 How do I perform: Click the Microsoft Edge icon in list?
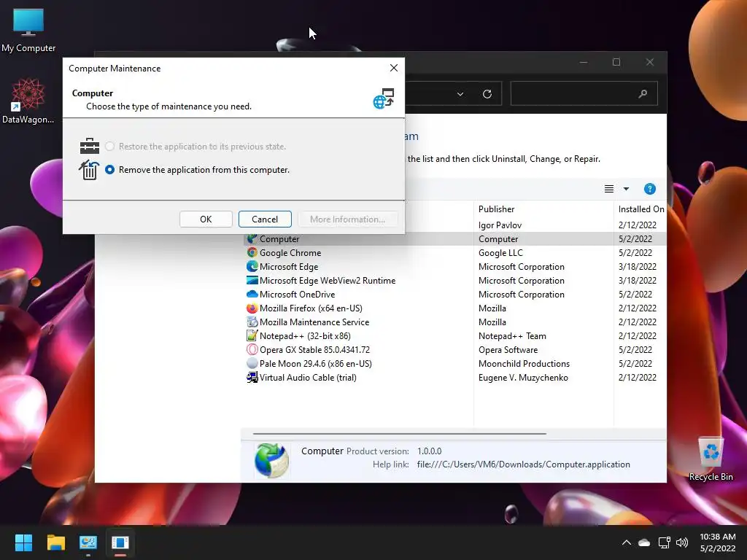[252, 267]
